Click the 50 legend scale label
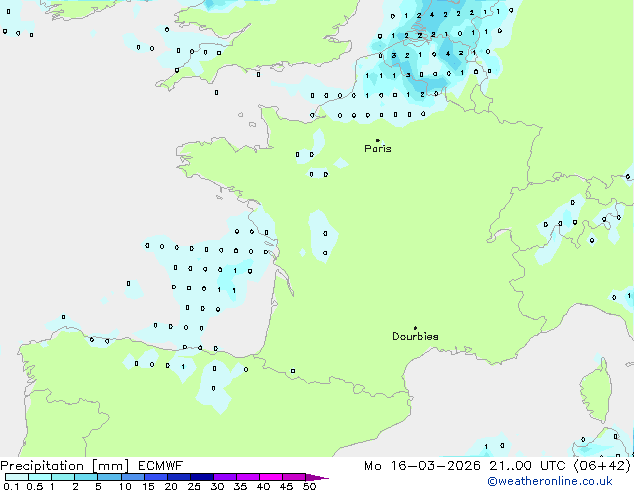This screenshot has height=490, width=634. 309,486
